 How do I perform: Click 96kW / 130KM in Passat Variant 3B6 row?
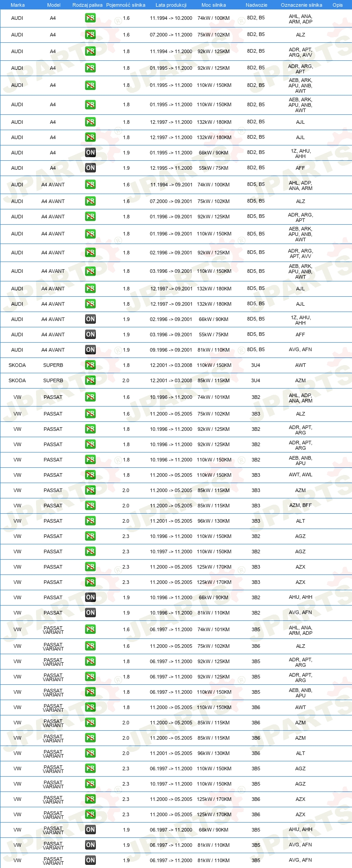[x=213, y=753]
